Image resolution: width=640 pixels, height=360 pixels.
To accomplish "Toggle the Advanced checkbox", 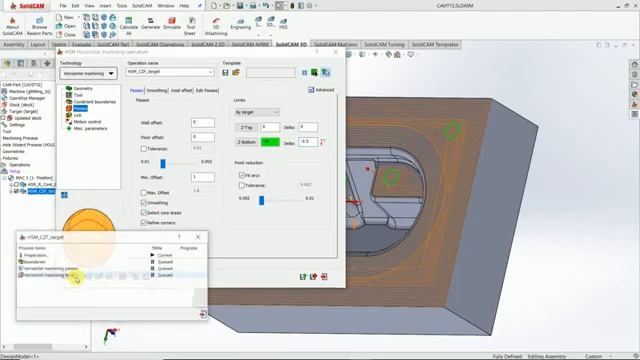I will 311,90.
